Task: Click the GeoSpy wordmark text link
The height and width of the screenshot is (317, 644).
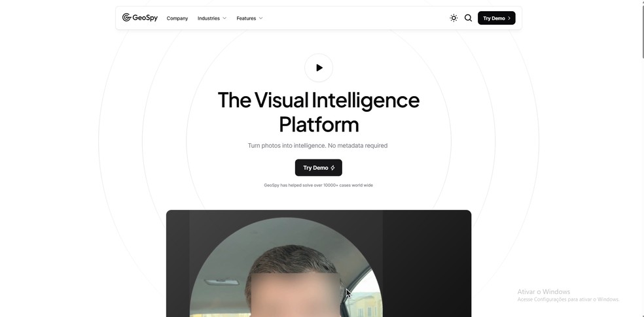Action: pyautogui.click(x=145, y=18)
